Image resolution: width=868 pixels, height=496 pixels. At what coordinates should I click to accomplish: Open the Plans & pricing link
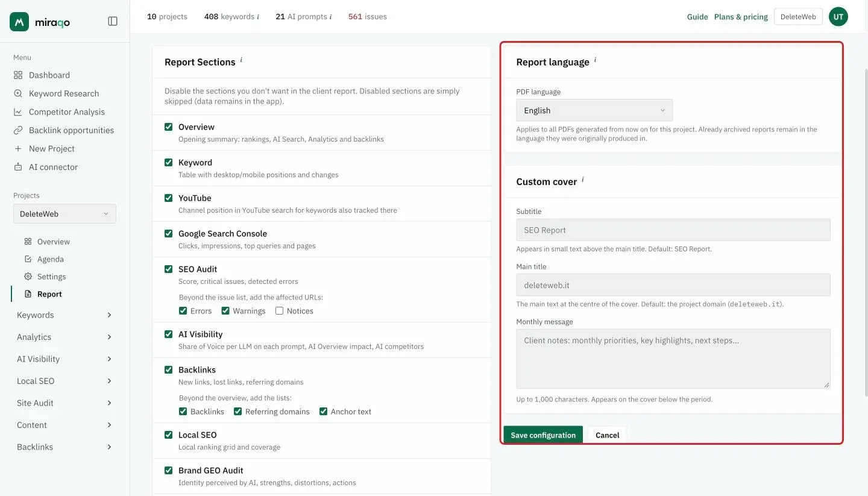(x=741, y=17)
